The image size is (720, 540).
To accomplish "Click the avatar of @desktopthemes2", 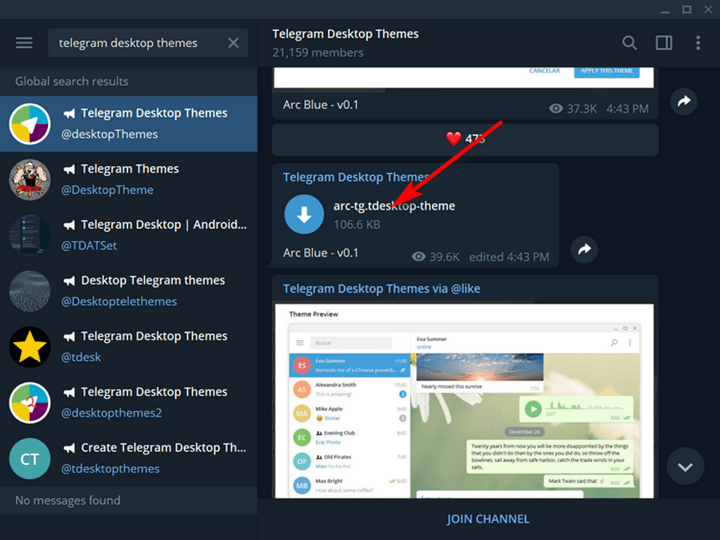I will 30,403.
